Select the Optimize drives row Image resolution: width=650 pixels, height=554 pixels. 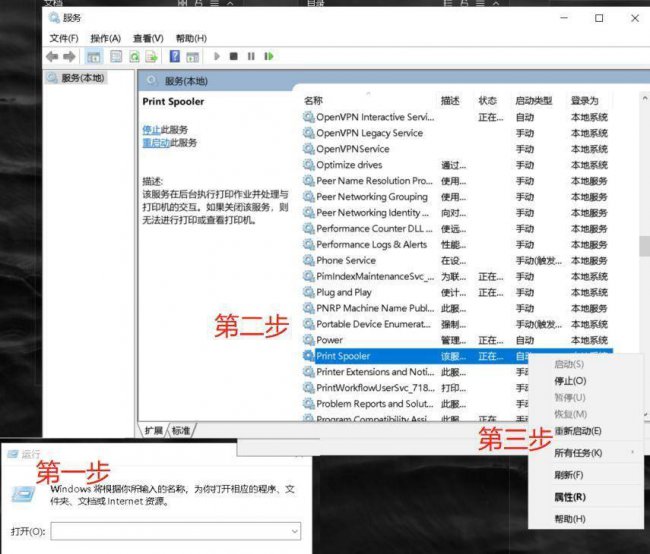456,165
